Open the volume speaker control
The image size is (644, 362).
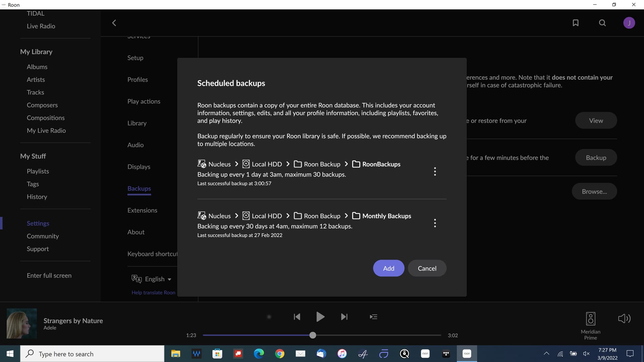tap(624, 318)
